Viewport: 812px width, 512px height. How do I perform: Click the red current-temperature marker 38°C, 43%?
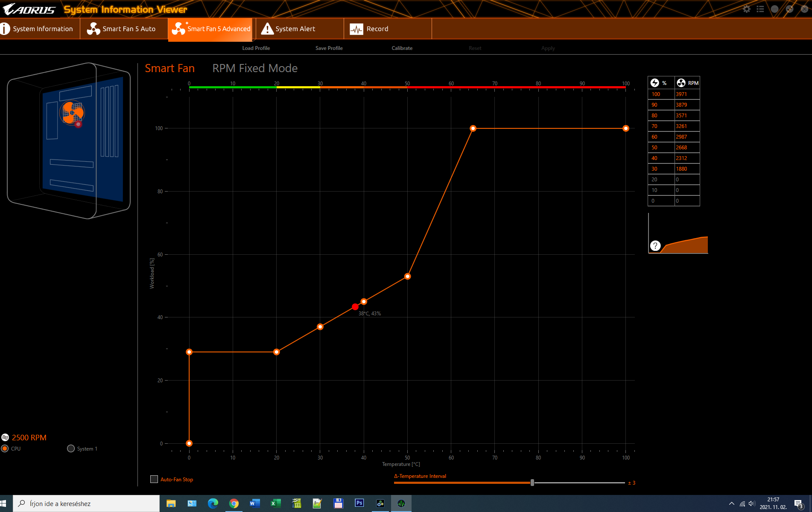pyautogui.click(x=355, y=307)
